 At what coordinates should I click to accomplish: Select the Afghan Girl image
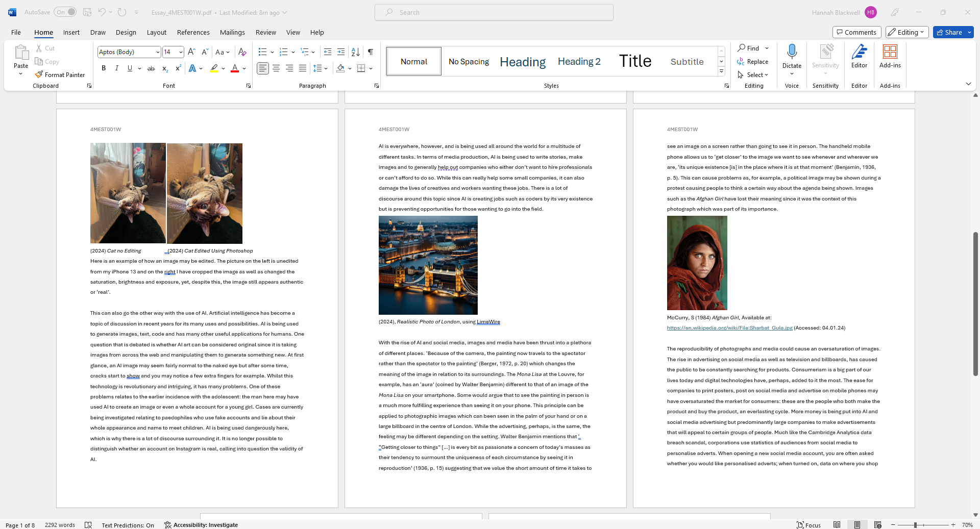coord(697,263)
